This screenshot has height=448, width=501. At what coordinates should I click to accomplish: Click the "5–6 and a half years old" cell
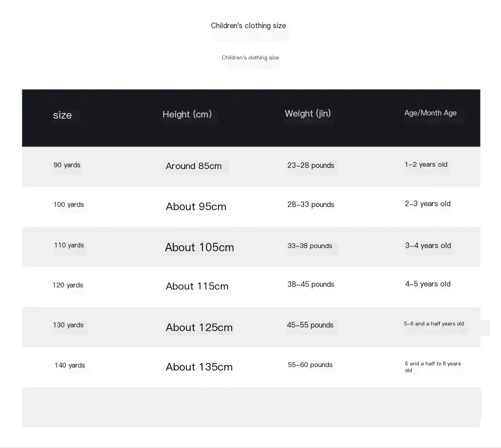[434, 324]
